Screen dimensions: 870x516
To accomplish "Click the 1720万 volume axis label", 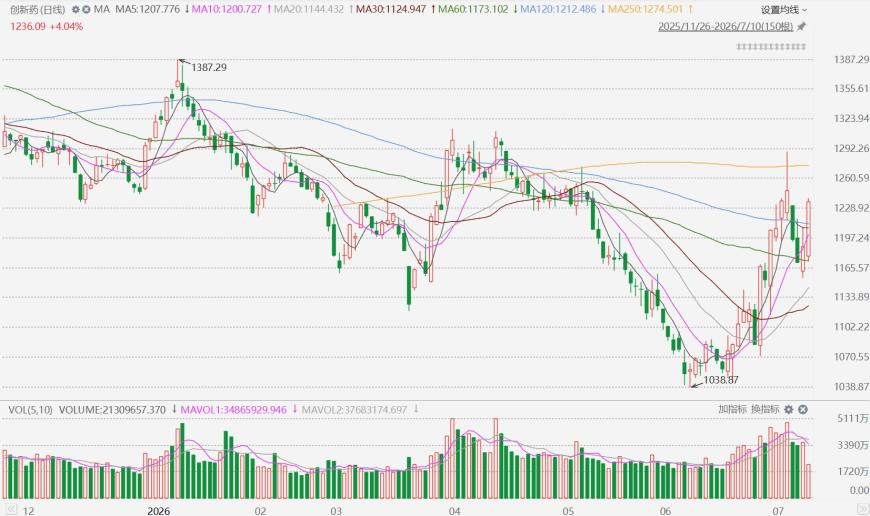I will tap(853, 472).
